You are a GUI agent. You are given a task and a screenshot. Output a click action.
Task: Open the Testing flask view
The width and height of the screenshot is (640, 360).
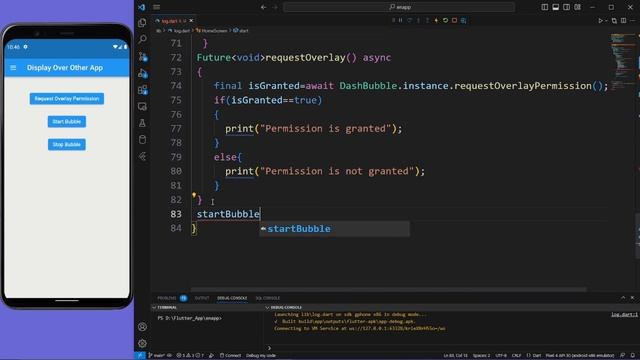[x=142, y=123]
